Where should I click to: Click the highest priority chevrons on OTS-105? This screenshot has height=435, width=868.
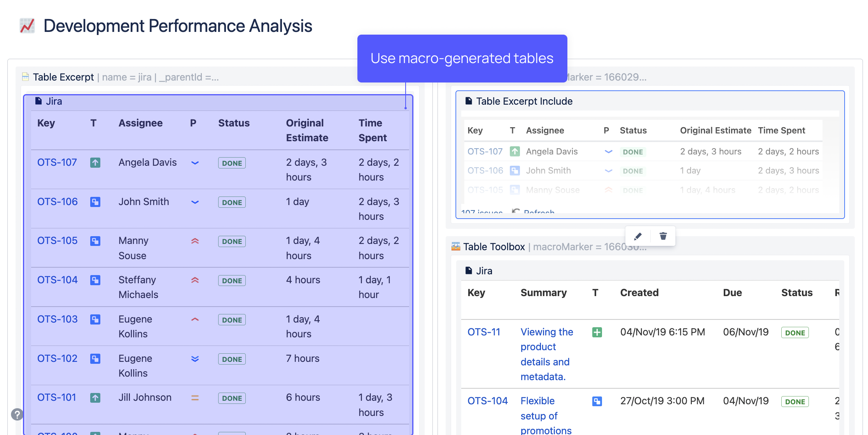[195, 241]
